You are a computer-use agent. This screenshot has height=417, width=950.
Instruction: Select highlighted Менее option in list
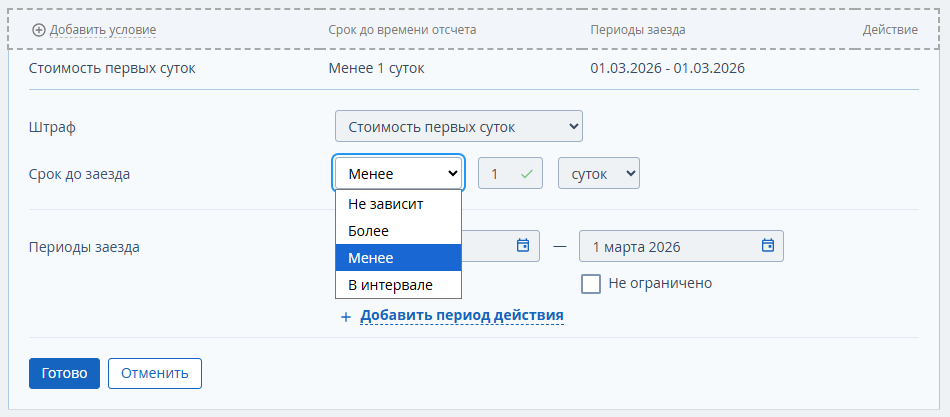tap(398, 258)
